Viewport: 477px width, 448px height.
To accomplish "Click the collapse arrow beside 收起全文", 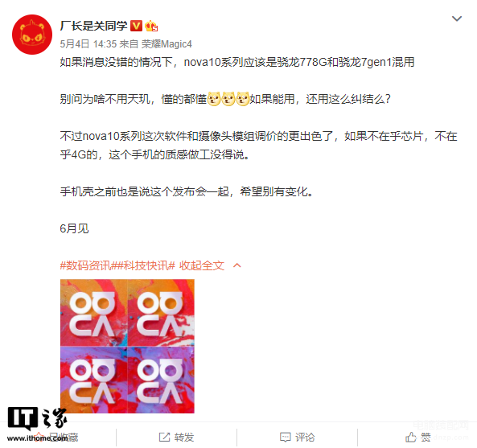I will [237, 265].
